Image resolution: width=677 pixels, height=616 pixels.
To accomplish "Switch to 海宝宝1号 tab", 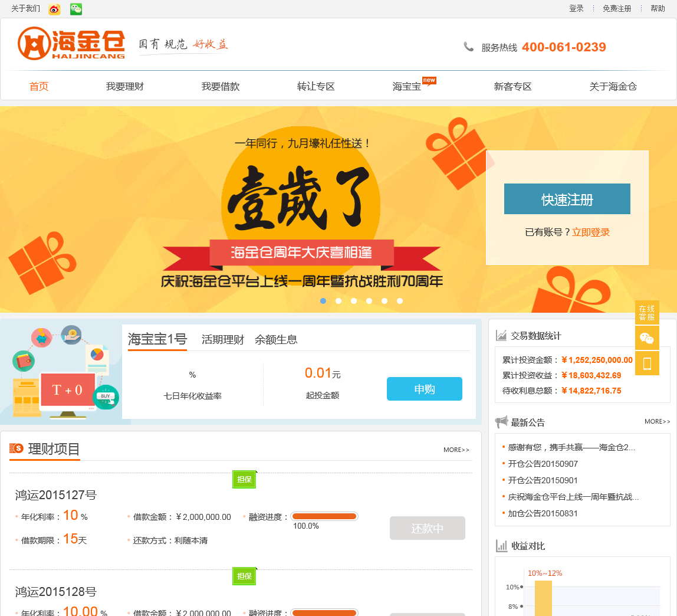I will pyautogui.click(x=157, y=339).
